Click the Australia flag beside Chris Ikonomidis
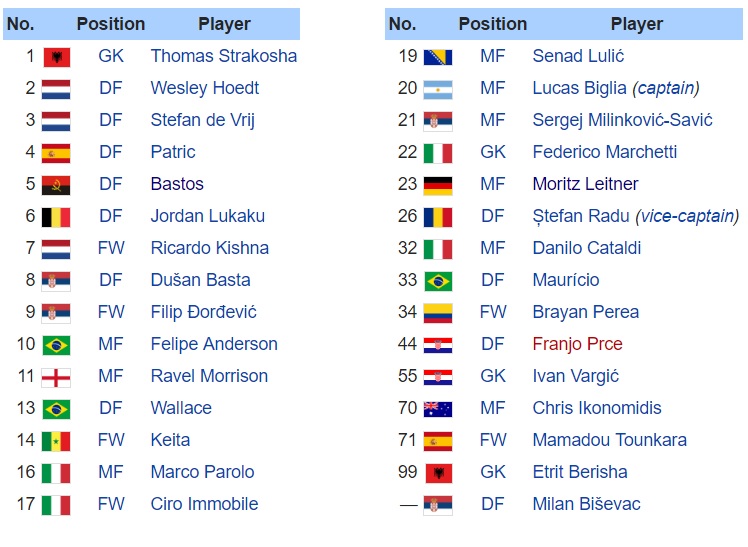 point(438,409)
